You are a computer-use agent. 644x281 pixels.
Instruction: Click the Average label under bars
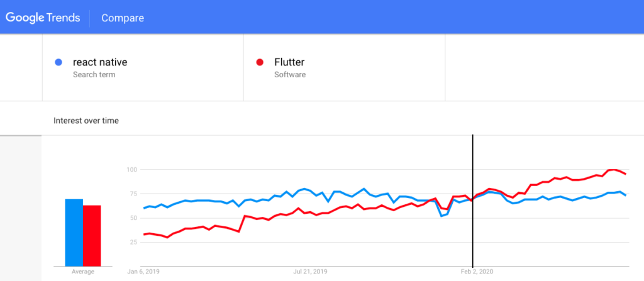(82, 272)
